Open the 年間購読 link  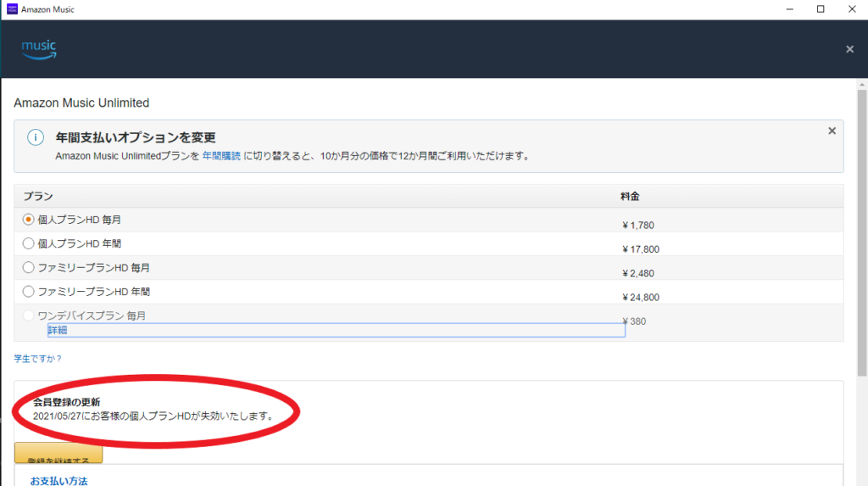pyautogui.click(x=221, y=156)
